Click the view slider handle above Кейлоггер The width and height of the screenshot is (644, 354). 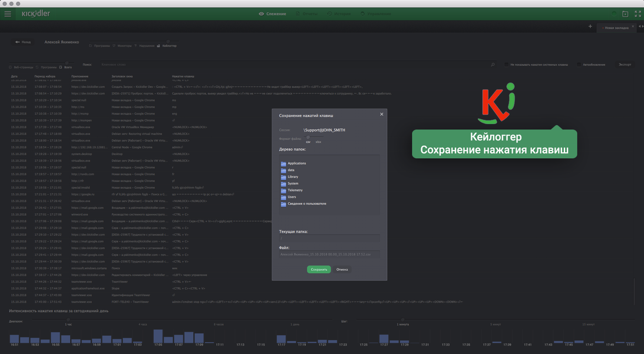[x=167, y=41]
